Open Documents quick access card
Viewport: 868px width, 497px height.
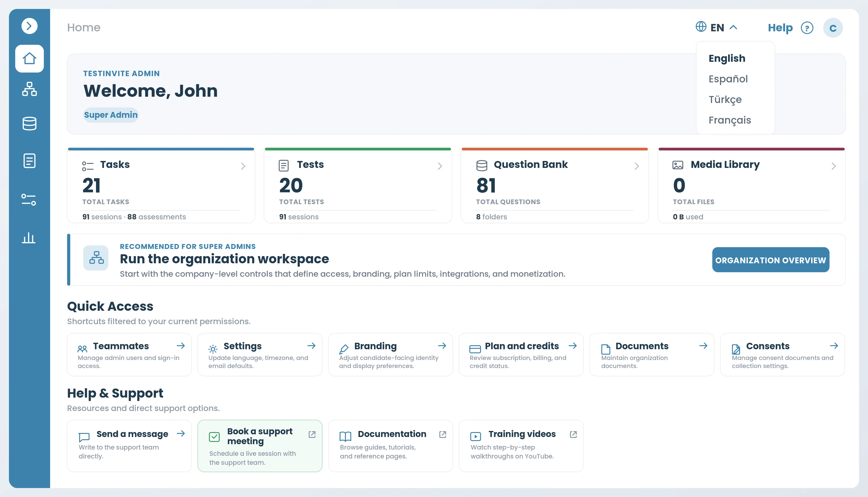(652, 355)
